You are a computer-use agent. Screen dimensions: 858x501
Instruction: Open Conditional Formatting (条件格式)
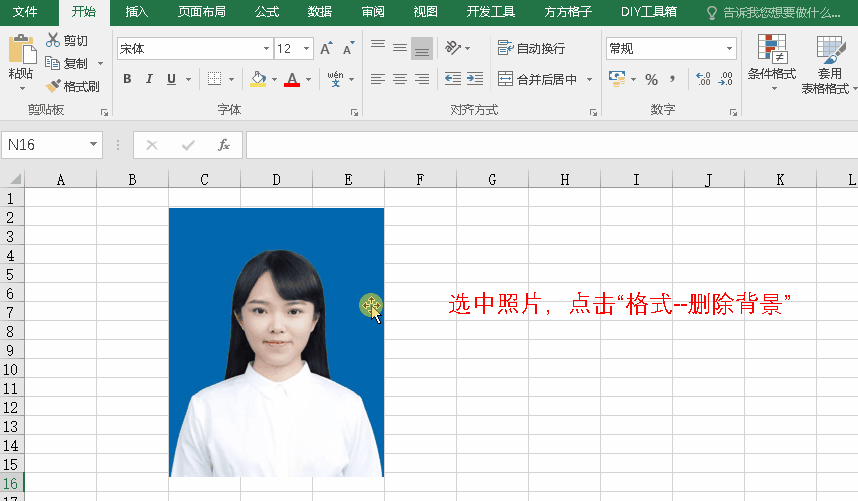[772, 62]
